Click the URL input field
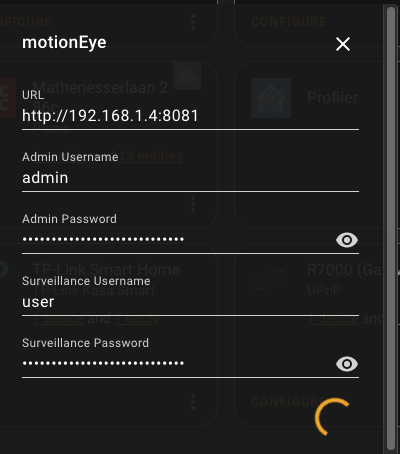The image size is (400, 454). pos(190,116)
